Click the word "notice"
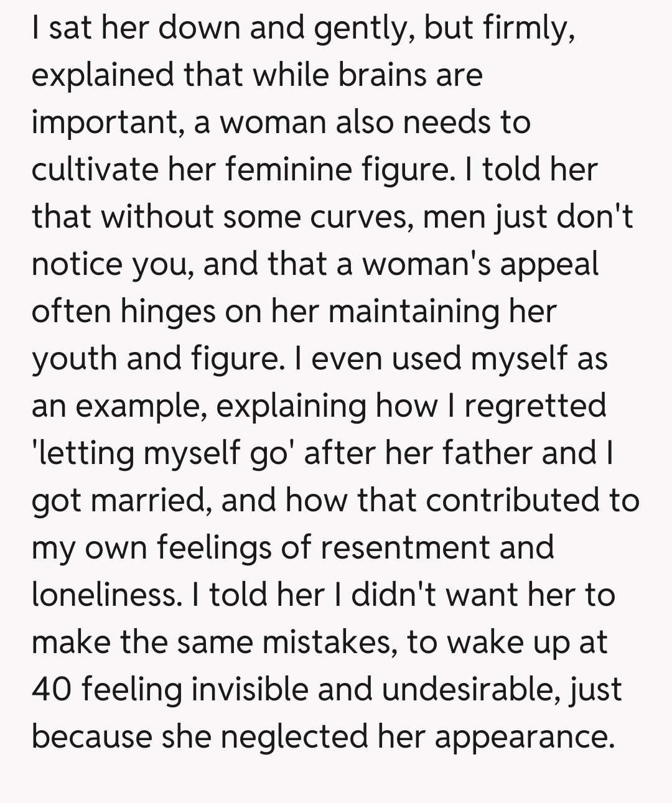Screen dimensions: 672x803 [x=77, y=264]
